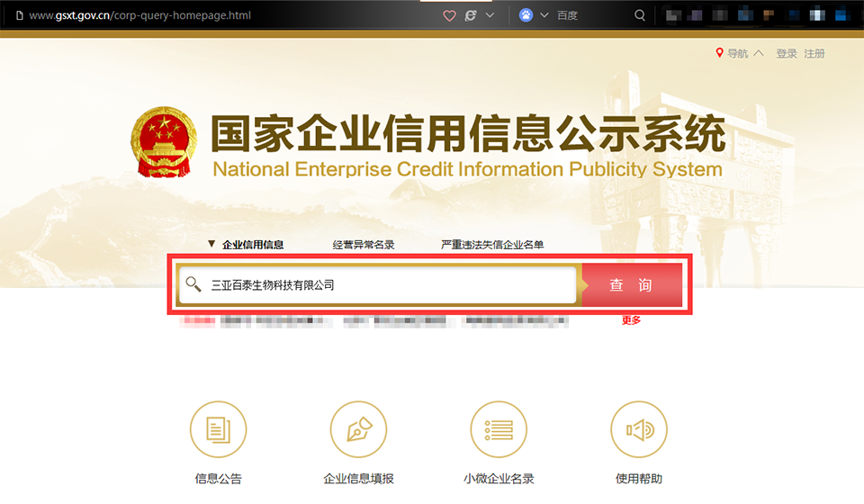The image size is (864, 504).
Task: Click the 使用帮助 text label
Action: click(639, 479)
